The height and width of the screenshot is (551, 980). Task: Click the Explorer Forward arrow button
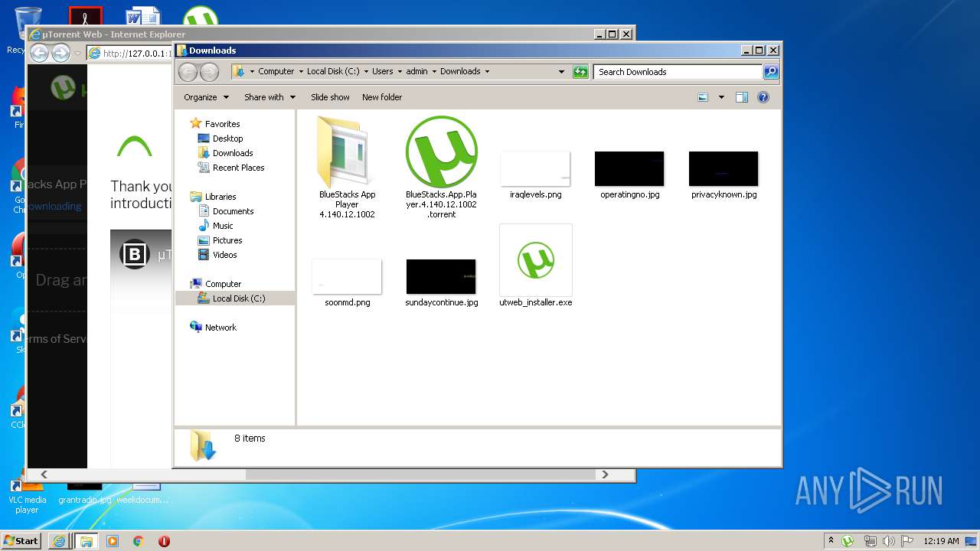click(209, 72)
